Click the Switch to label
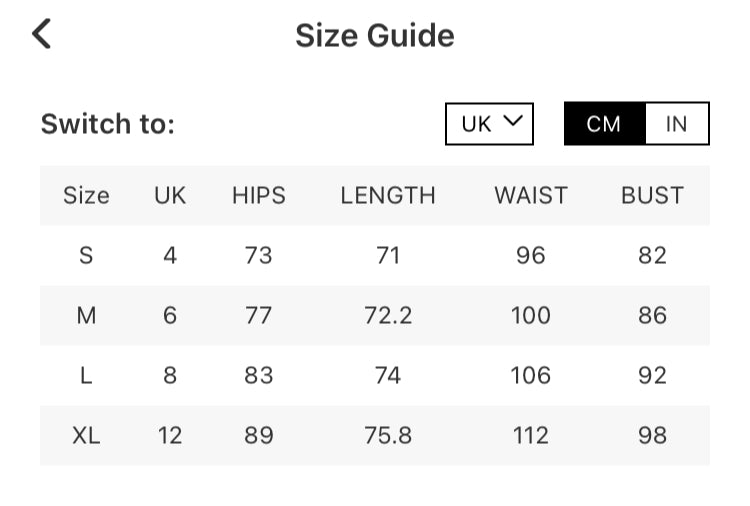 click(108, 124)
